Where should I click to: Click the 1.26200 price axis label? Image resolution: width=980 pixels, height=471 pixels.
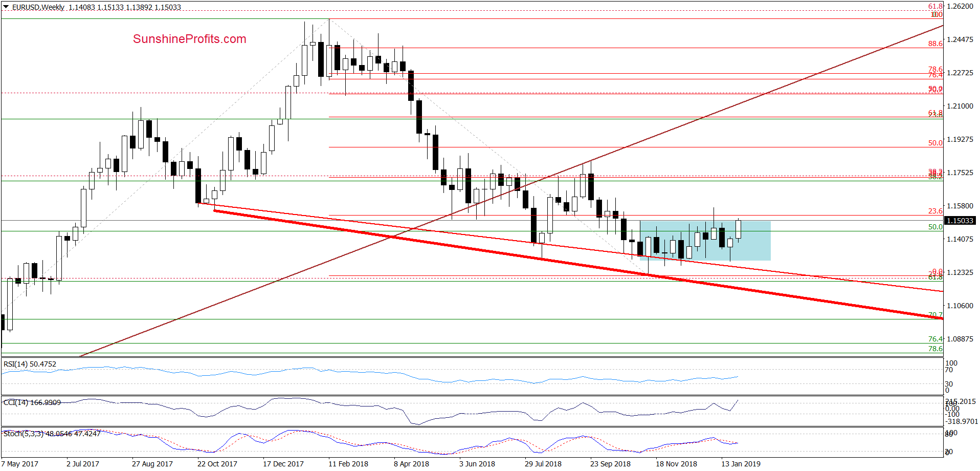(960, 6)
